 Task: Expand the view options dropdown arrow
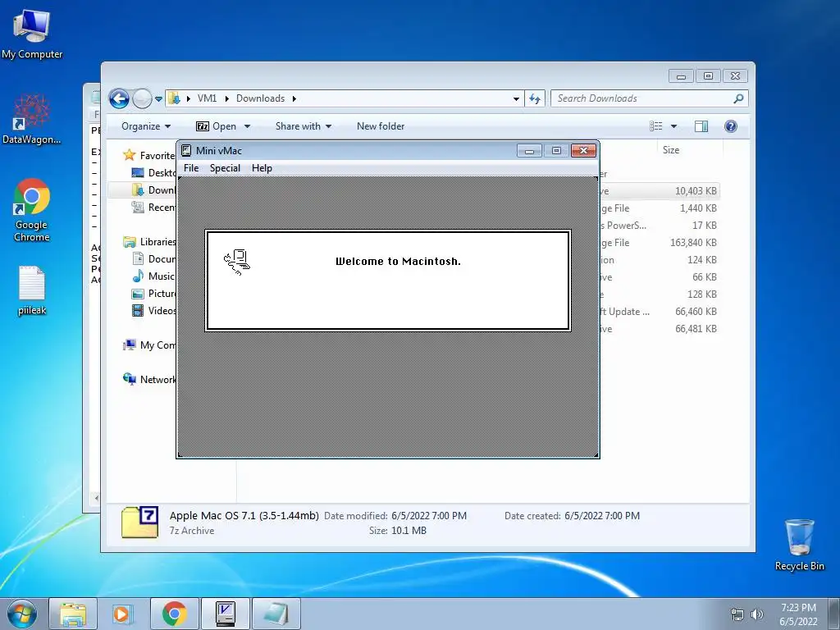(x=674, y=126)
